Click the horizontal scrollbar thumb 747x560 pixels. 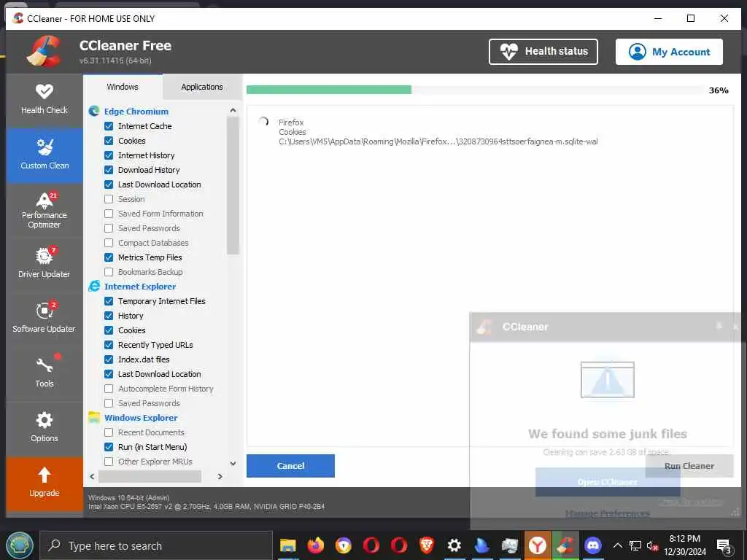(x=150, y=476)
